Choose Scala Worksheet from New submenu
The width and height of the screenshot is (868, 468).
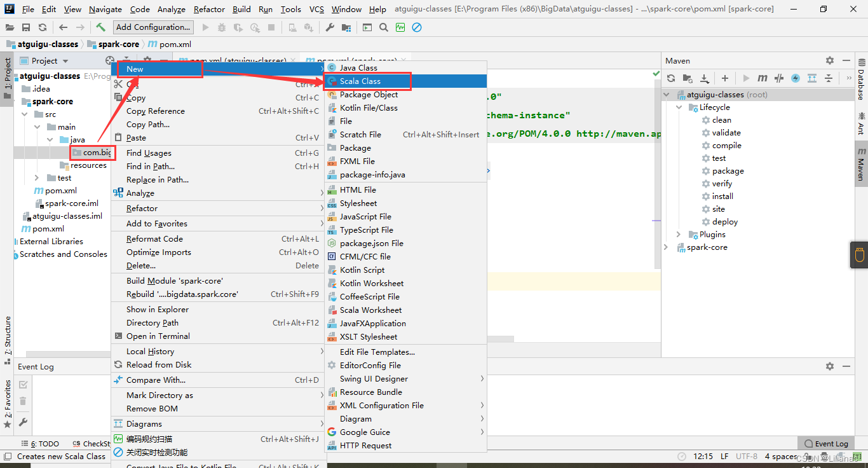tap(405, 310)
